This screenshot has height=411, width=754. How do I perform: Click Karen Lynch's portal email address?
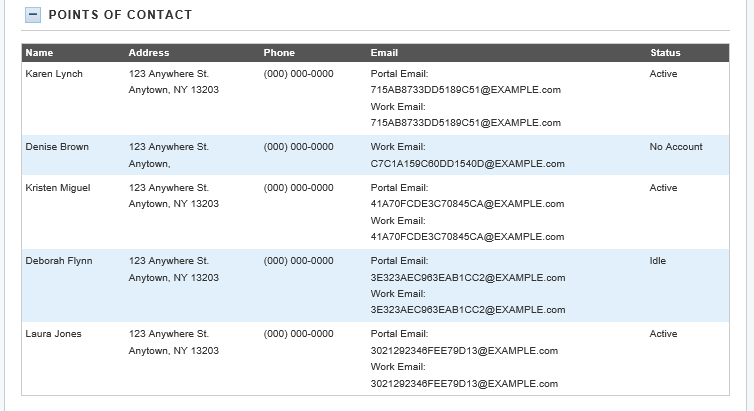coord(465,90)
